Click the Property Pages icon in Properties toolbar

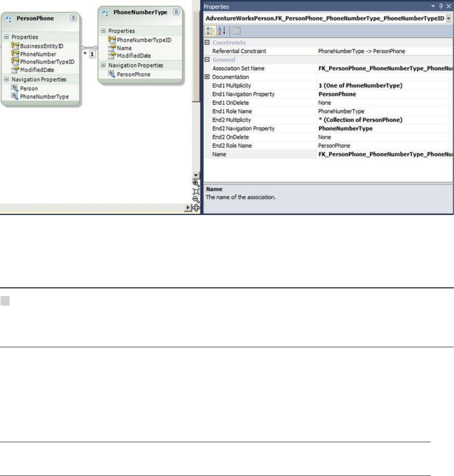237,31
